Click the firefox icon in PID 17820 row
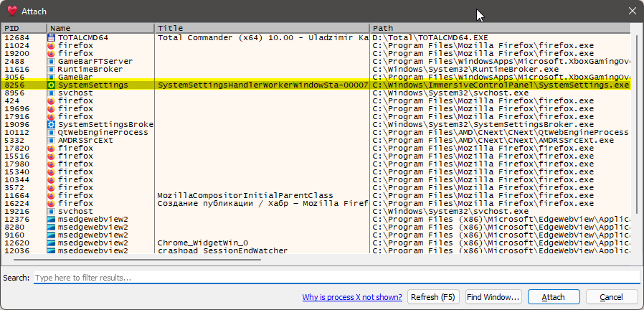This screenshot has height=310, width=644. pos(52,148)
